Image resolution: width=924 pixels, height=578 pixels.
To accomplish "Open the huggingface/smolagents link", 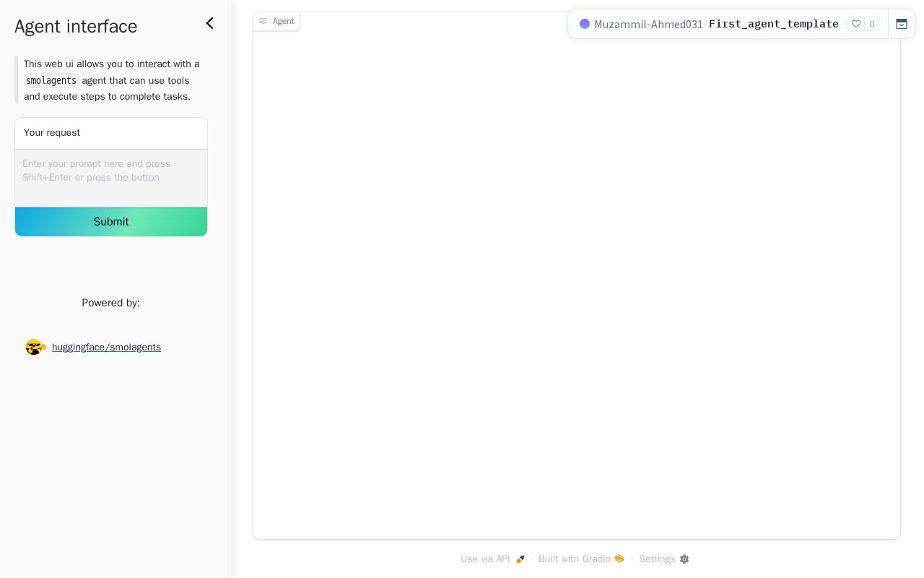I will click(x=106, y=348).
